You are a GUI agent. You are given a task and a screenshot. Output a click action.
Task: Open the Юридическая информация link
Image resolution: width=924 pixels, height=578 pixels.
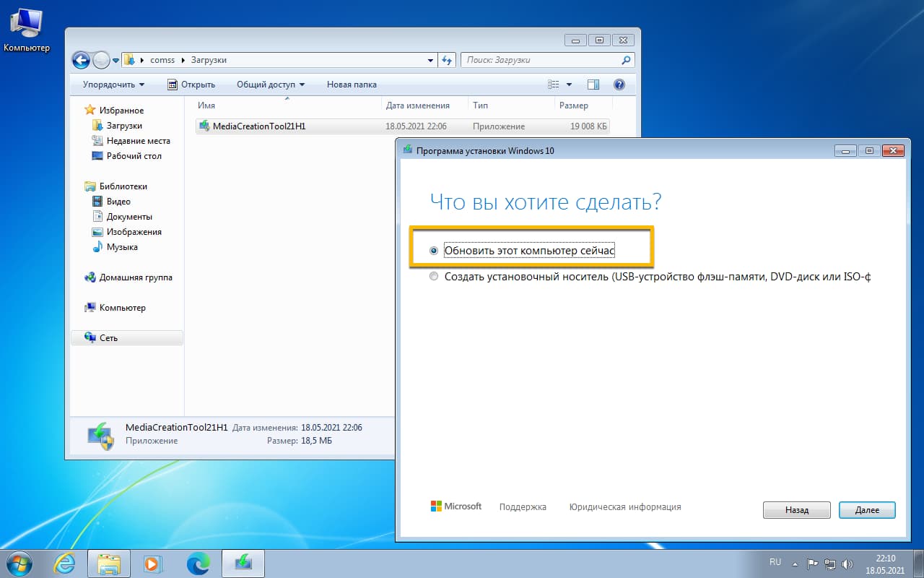(626, 506)
